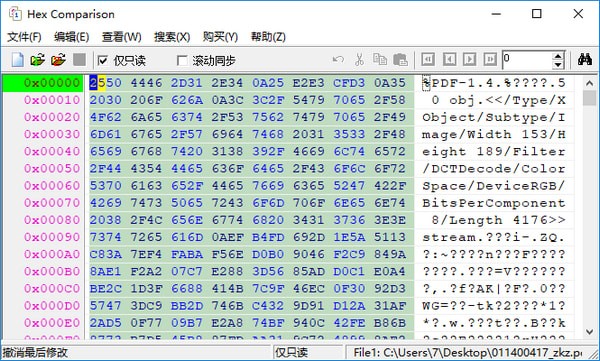Click ASCII text 'Object/Subtype/I'

click(x=494, y=118)
